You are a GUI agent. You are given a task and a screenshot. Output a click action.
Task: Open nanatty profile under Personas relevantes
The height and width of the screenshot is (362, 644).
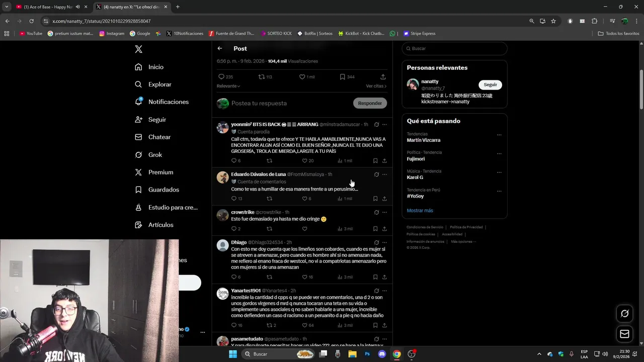430,81
